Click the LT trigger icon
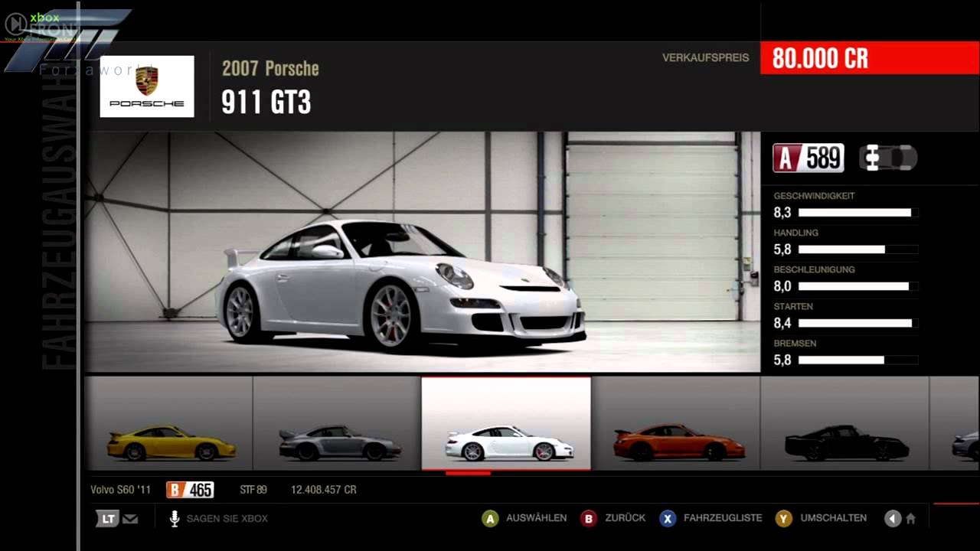980x551 pixels. pyautogui.click(x=107, y=519)
